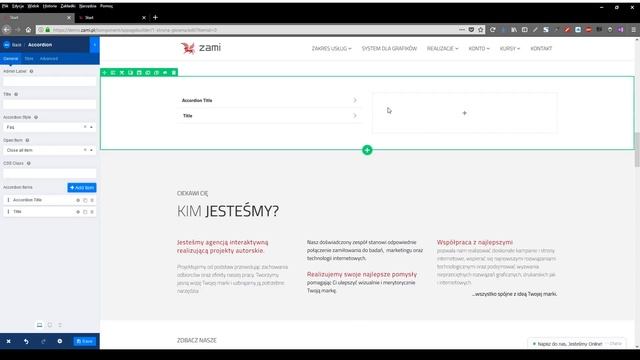This screenshot has height=360, width=640.
Task: Select the tablet device preview icon
Action: click(x=50, y=325)
